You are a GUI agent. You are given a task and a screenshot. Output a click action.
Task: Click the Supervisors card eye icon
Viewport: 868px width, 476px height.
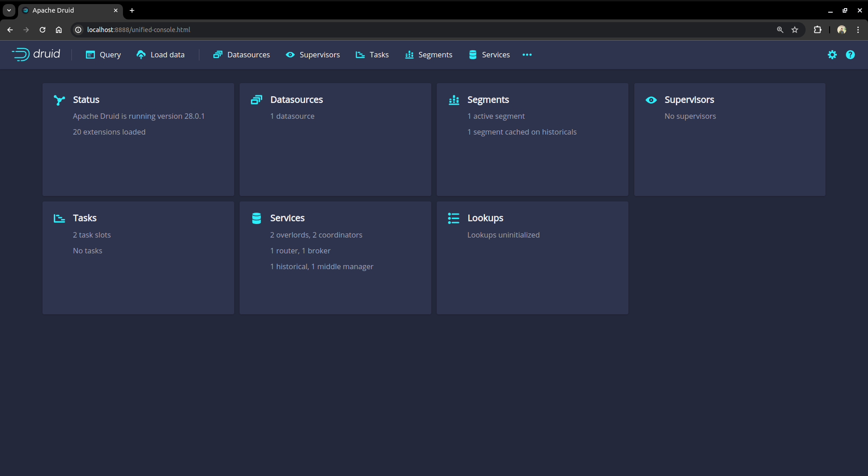(651, 100)
